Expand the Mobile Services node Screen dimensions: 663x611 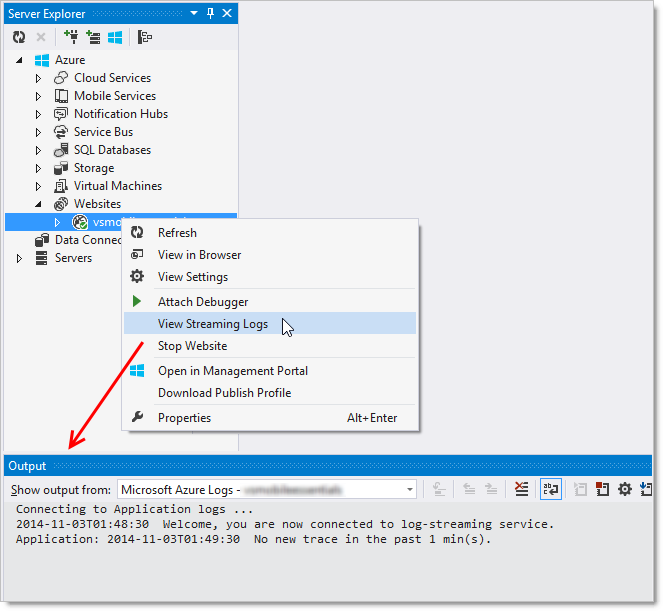38,96
